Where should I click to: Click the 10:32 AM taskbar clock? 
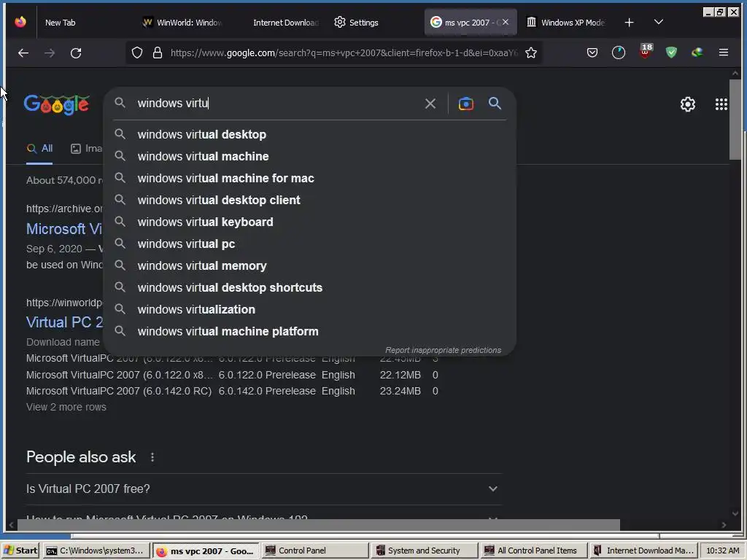point(723,551)
